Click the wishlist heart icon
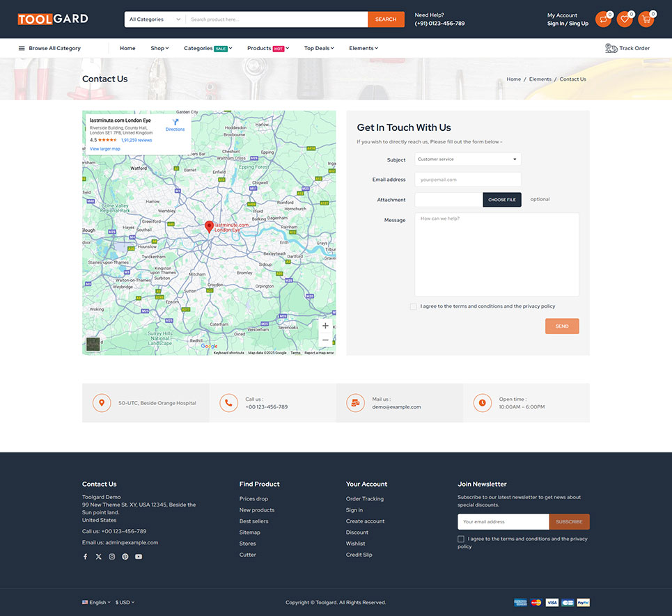 625,19
